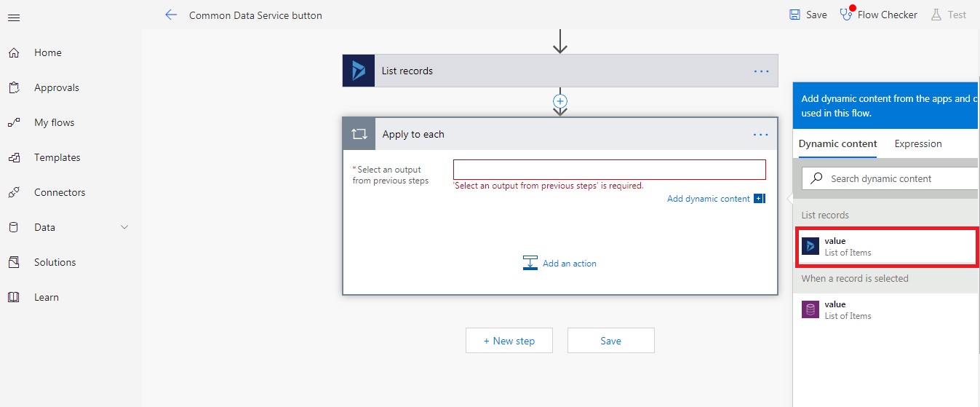Switch to the Expression tab
The height and width of the screenshot is (407, 980).
coord(917,144)
